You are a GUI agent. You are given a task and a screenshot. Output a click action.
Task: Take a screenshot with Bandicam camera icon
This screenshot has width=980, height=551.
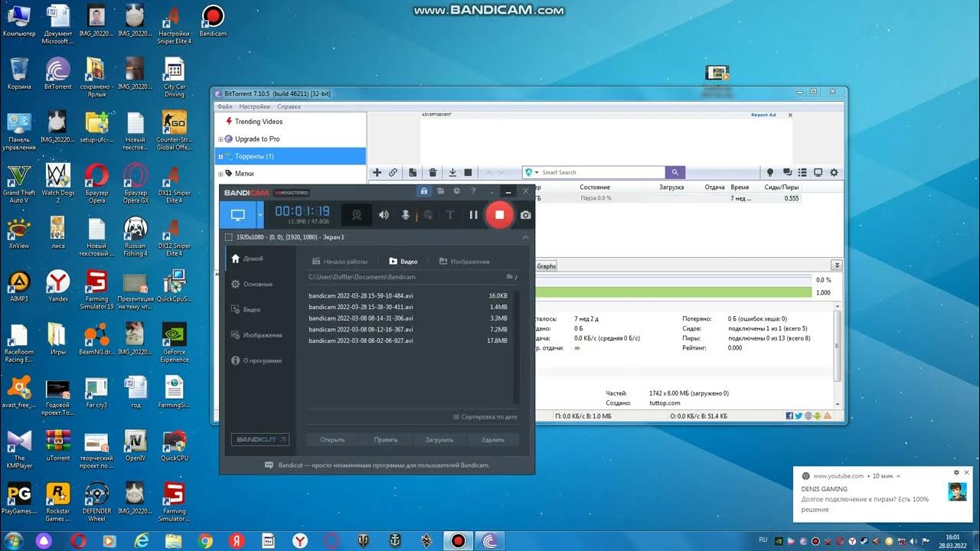click(525, 215)
